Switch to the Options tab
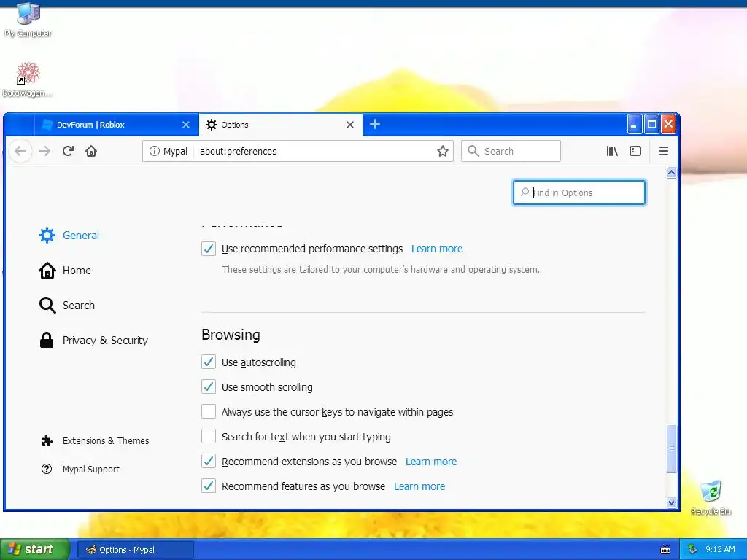This screenshot has height=560, width=747. (x=281, y=125)
